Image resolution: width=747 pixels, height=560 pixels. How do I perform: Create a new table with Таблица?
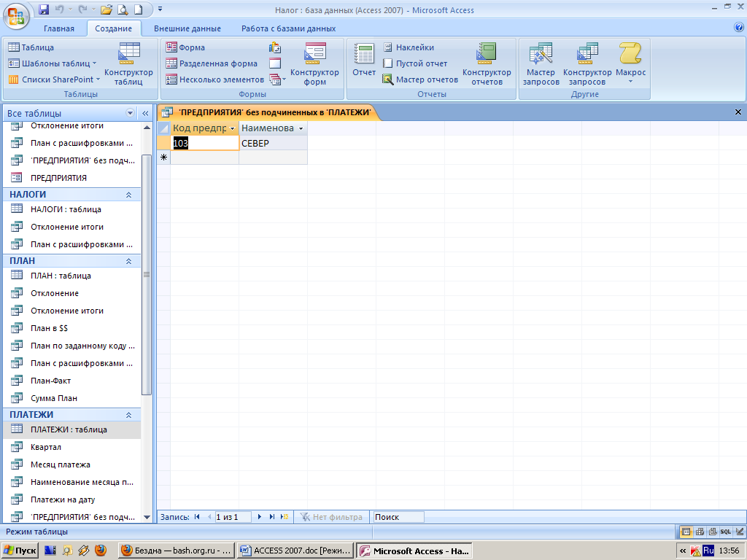pos(31,47)
